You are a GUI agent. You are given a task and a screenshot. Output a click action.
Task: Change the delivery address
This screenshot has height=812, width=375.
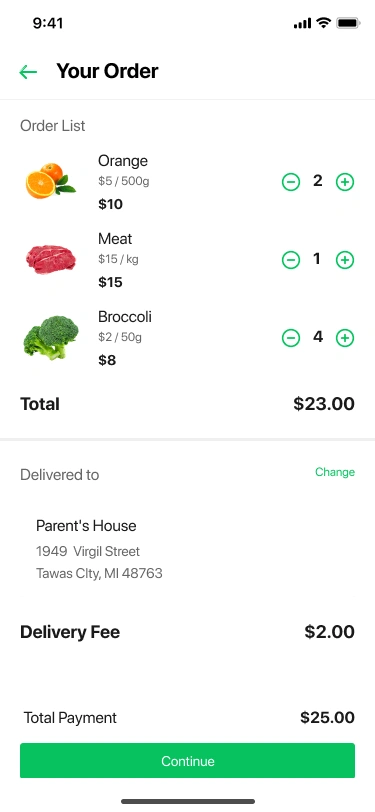(x=335, y=472)
